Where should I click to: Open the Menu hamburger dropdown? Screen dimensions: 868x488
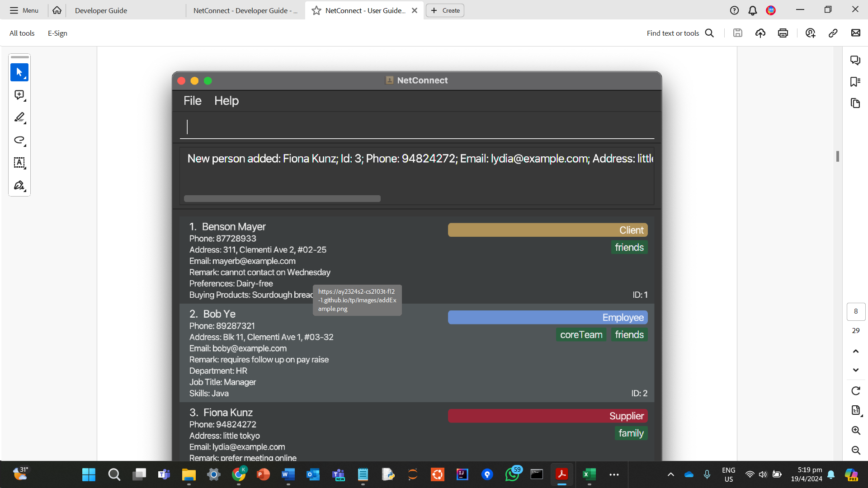pyautogui.click(x=24, y=10)
